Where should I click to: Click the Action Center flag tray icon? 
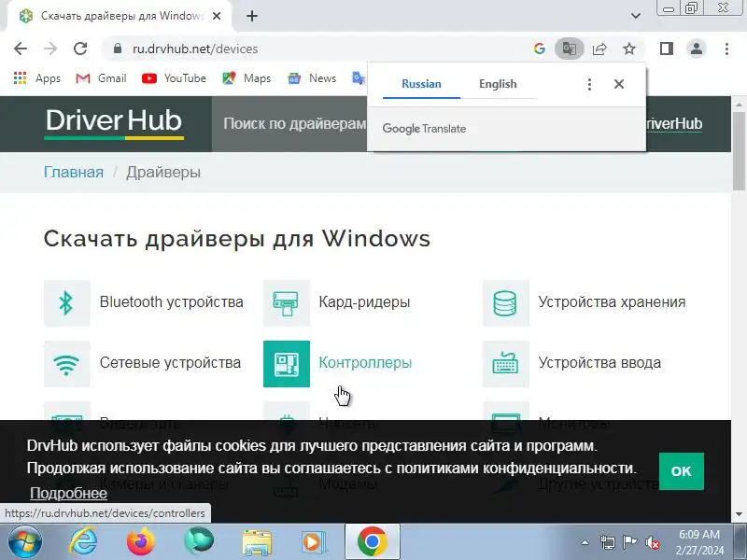click(629, 542)
